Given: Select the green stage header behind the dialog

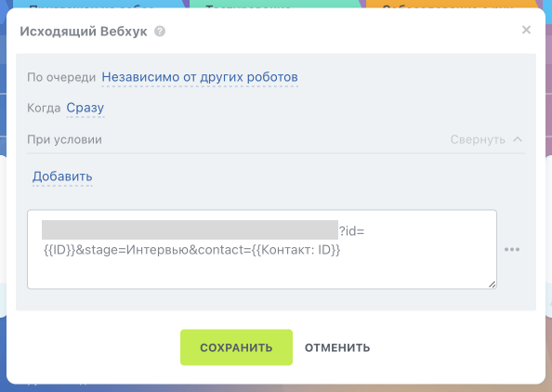Looking at the screenshot, I should point(276,5).
